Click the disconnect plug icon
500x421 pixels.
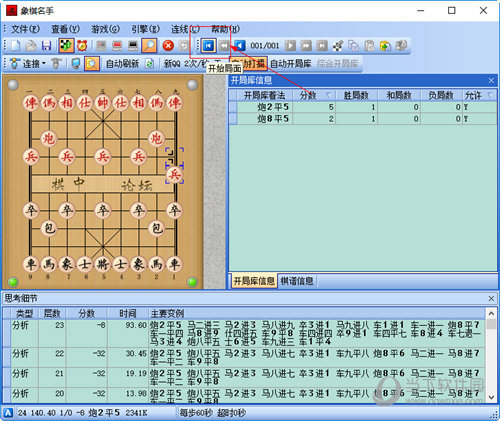(x=56, y=63)
